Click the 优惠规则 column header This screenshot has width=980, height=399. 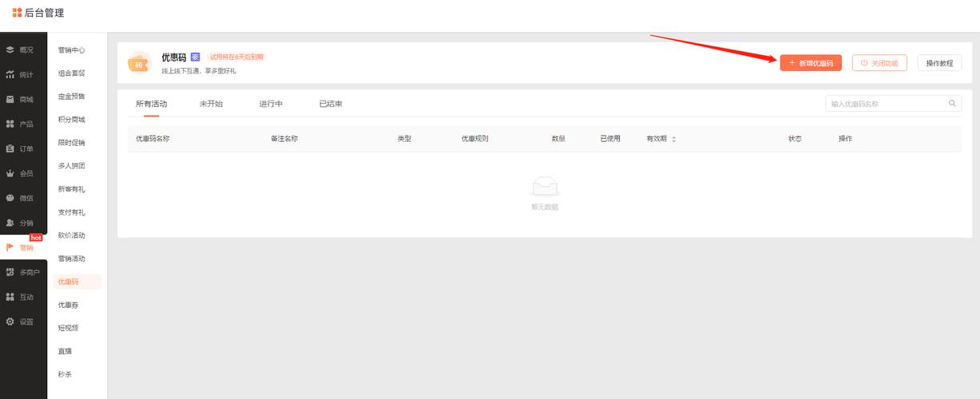point(474,139)
